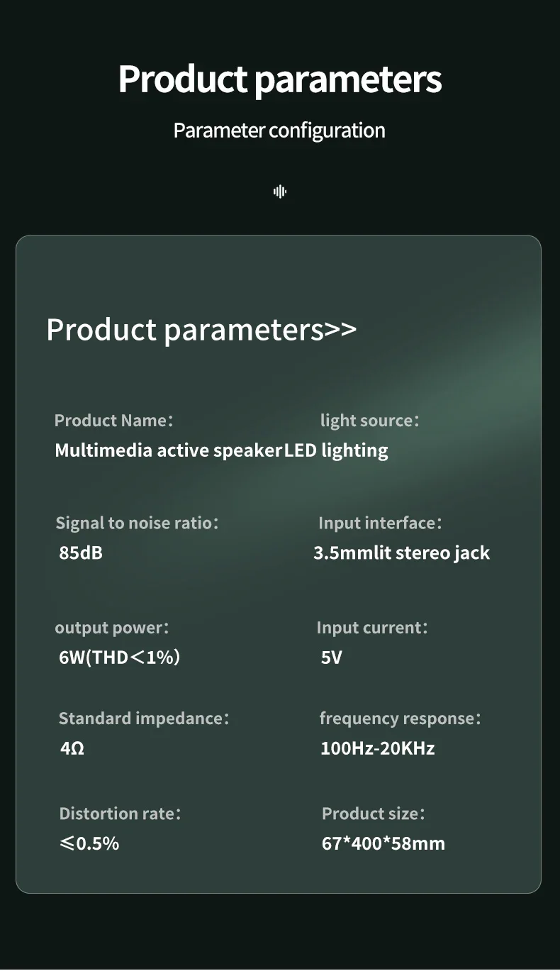Select the "3.5mm stereo jack" value

point(401,553)
